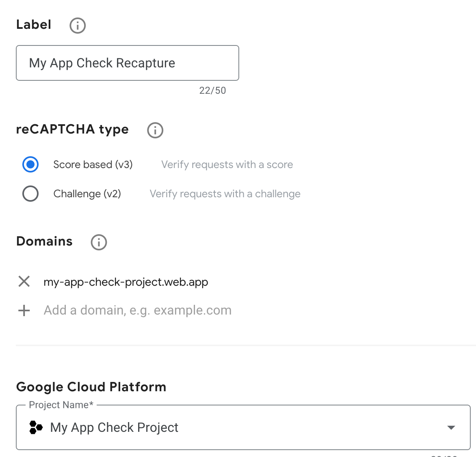Viewport: 476px width, 457px height.
Task: Click the Google Cloud Platform heading
Action: point(91,387)
